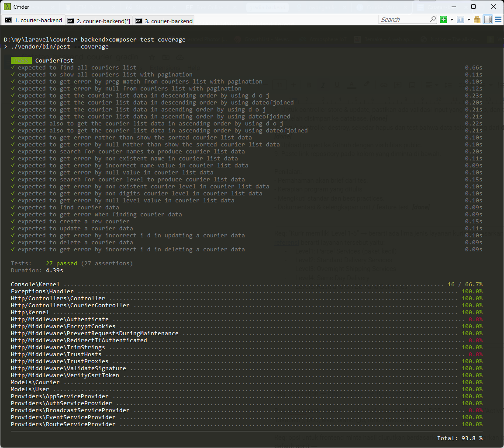Close the Cmder window
This screenshot has height=448, width=504.
494,7
